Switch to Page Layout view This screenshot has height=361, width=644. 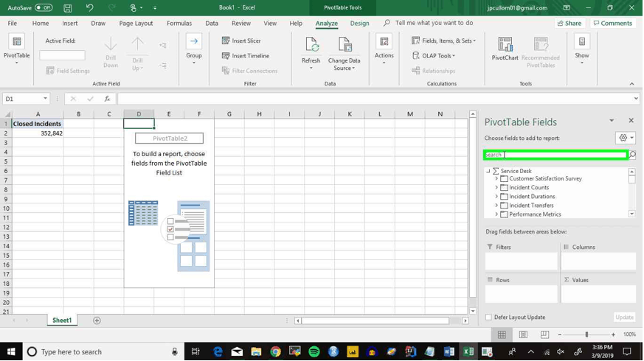point(523,334)
